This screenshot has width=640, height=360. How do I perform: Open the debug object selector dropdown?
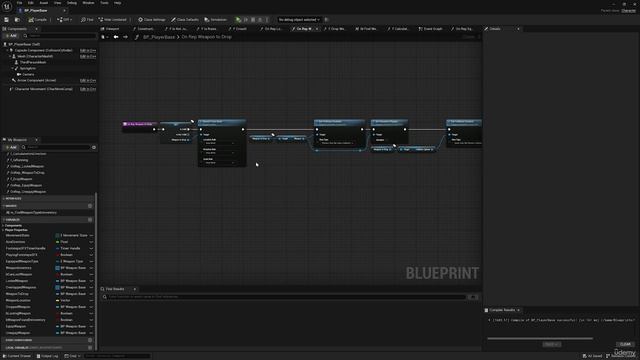point(299,20)
